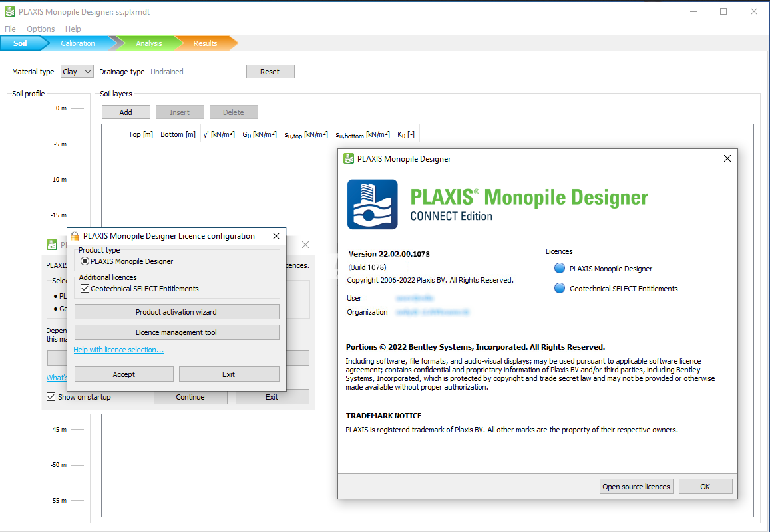This screenshot has height=532, width=770.
Task: Click the (Build 1078) text
Action: (368, 267)
